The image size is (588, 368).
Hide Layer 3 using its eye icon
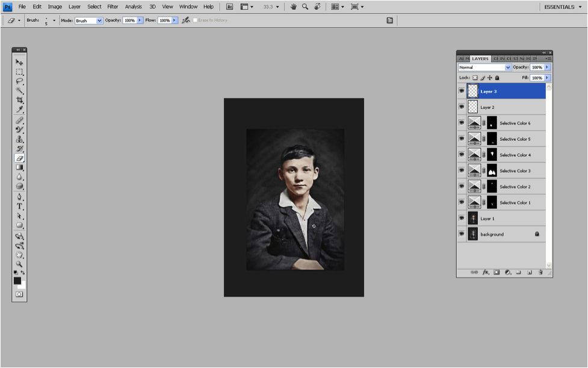(x=462, y=91)
